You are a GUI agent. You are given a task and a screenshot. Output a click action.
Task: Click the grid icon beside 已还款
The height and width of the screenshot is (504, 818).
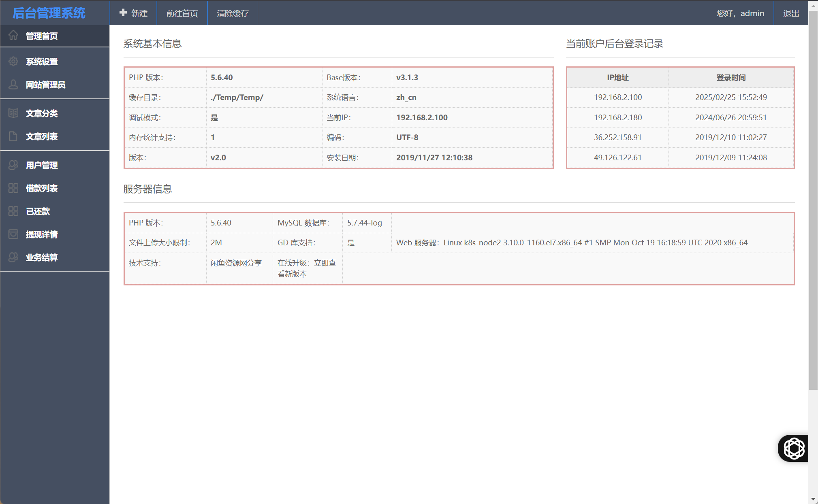click(13, 211)
